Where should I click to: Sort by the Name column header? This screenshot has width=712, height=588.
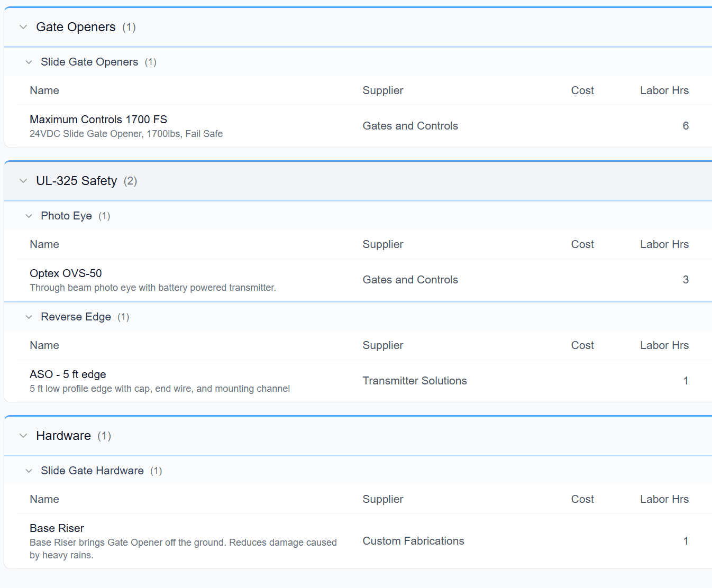pyautogui.click(x=44, y=90)
